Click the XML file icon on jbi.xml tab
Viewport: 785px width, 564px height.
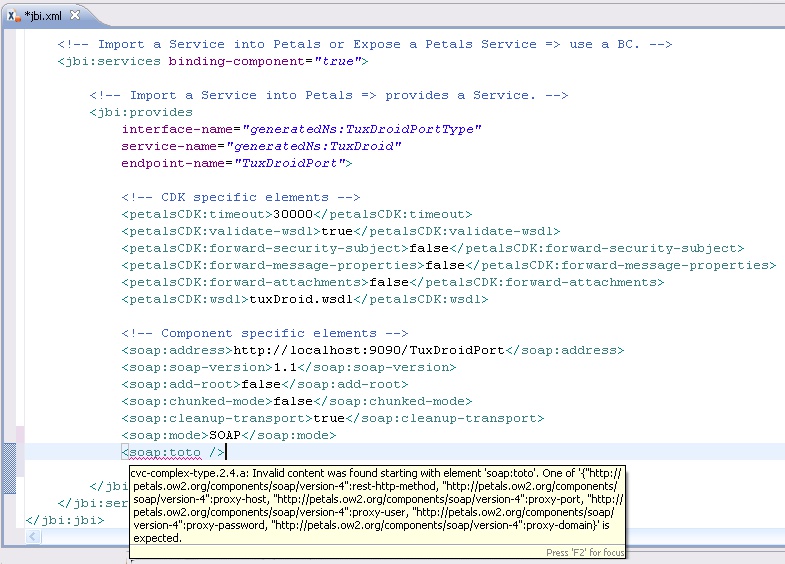(14, 16)
